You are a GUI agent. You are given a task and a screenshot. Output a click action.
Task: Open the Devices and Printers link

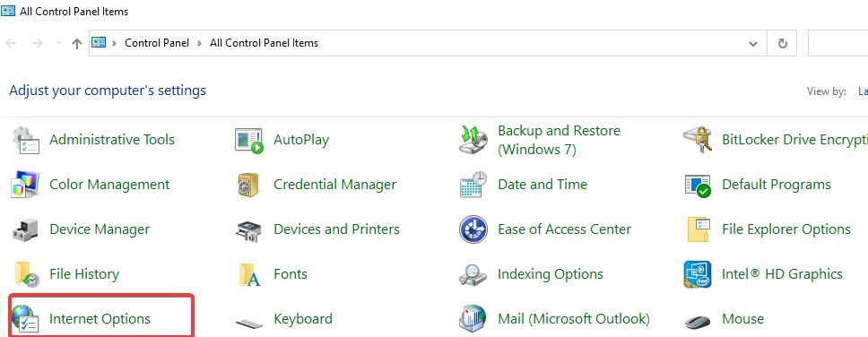(x=336, y=229)
